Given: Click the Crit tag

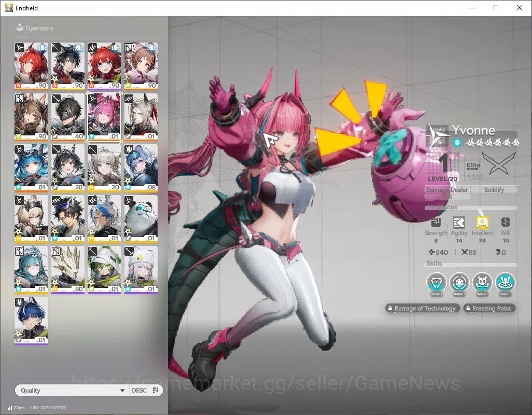Looking at the screenshot, I should coord(447,197).
